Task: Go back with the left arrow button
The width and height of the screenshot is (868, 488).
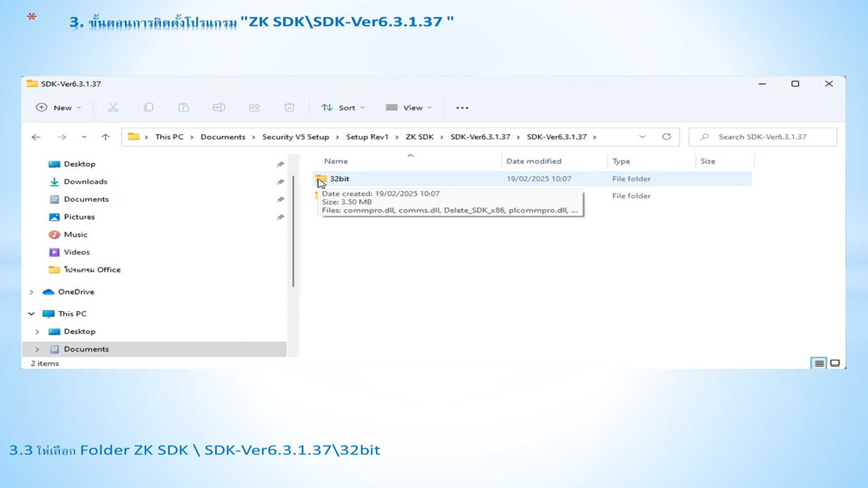Action: 36,137
